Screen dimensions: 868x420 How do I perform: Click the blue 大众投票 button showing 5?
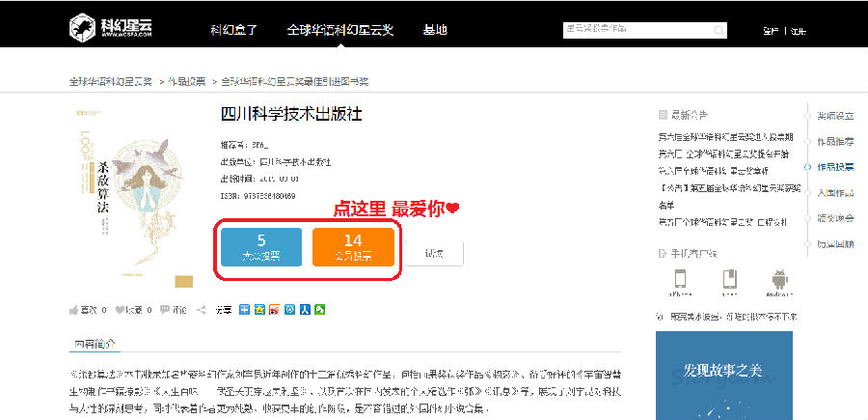pos(261,246)
